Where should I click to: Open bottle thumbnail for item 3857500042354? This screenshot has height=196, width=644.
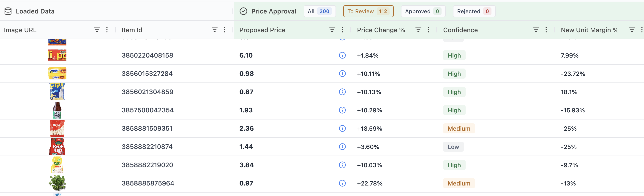57,110
